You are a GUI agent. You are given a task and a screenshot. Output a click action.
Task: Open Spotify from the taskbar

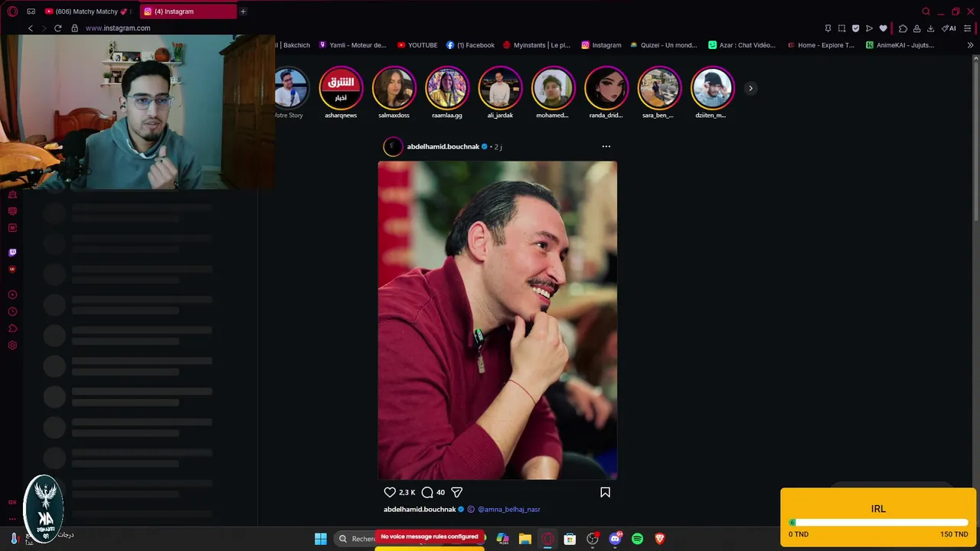637,539
